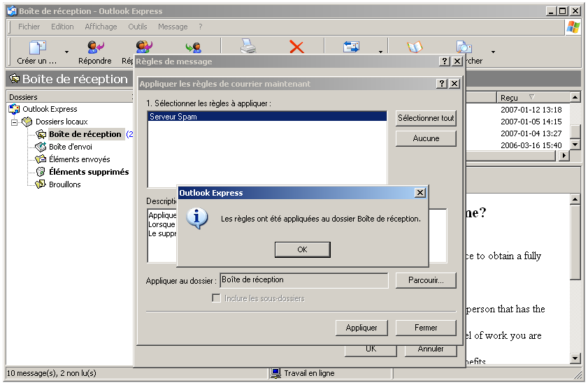Toggle Inclure les sous-dossiers checkbox

click(216, 298)
